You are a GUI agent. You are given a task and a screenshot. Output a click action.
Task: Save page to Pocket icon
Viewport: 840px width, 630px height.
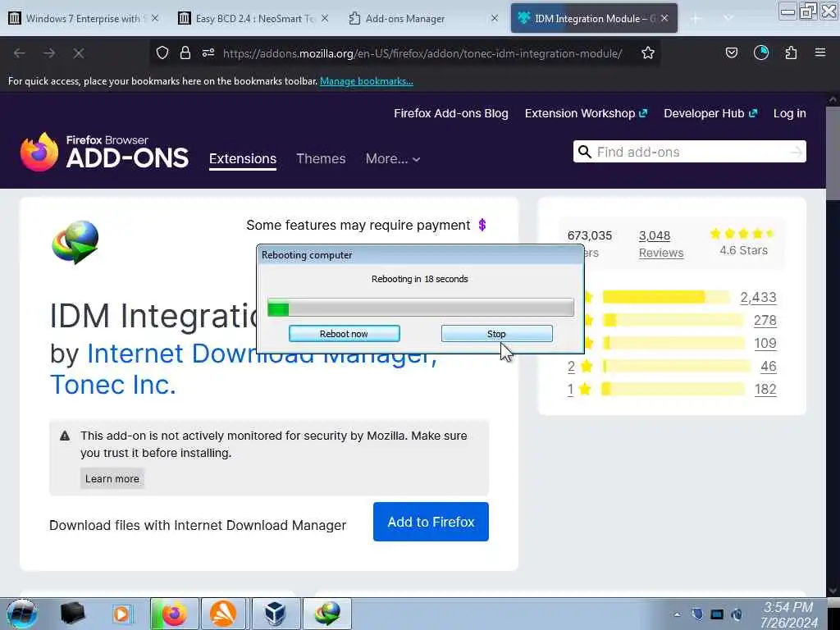pyautogui.click(x=732, y=52)
